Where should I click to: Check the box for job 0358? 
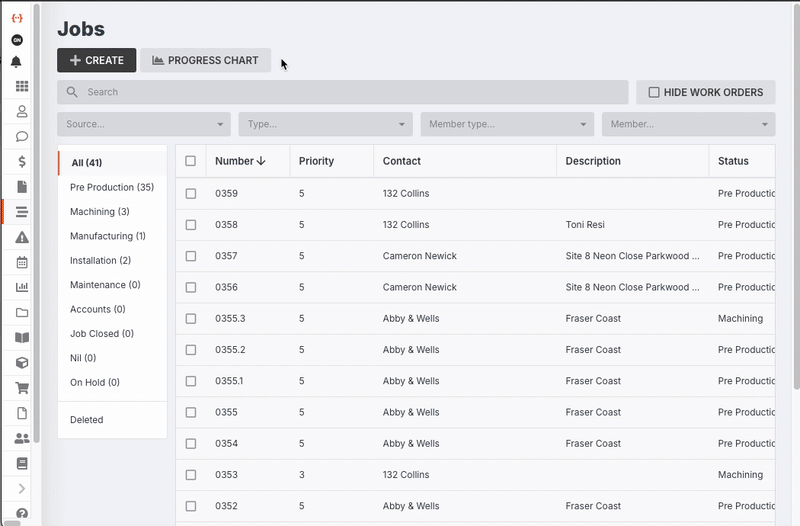click(x=191, y=224)
